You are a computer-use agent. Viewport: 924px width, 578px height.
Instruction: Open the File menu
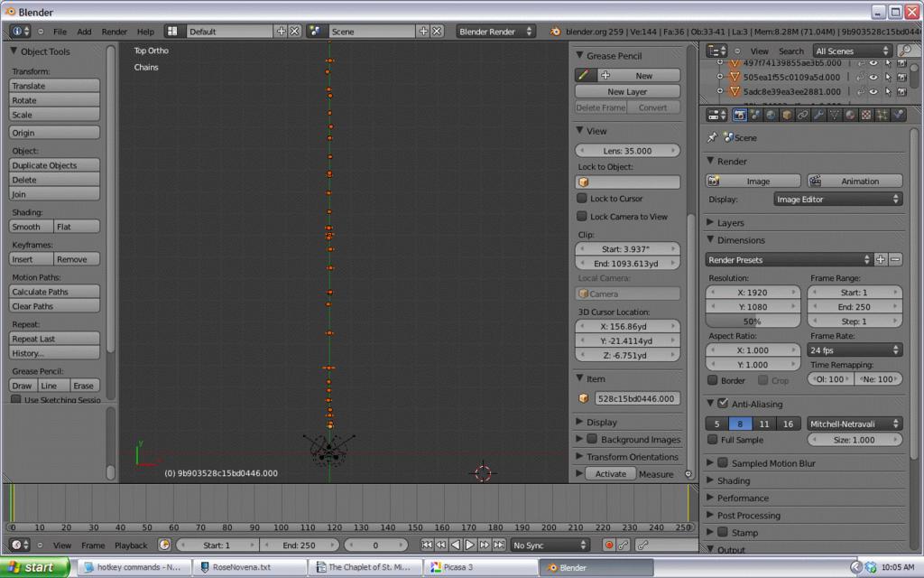click(x=60, y=32)
